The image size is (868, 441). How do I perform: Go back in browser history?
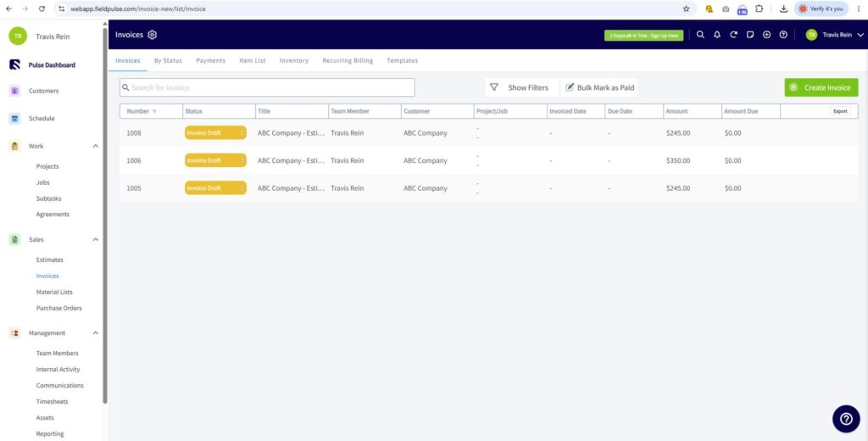(x=8, y=8)
